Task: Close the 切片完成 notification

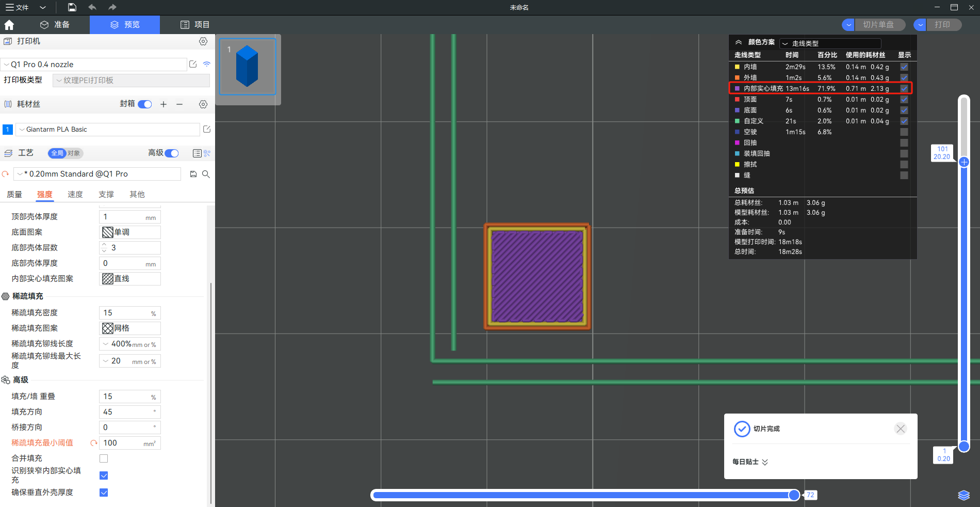Action: (900, 429)
